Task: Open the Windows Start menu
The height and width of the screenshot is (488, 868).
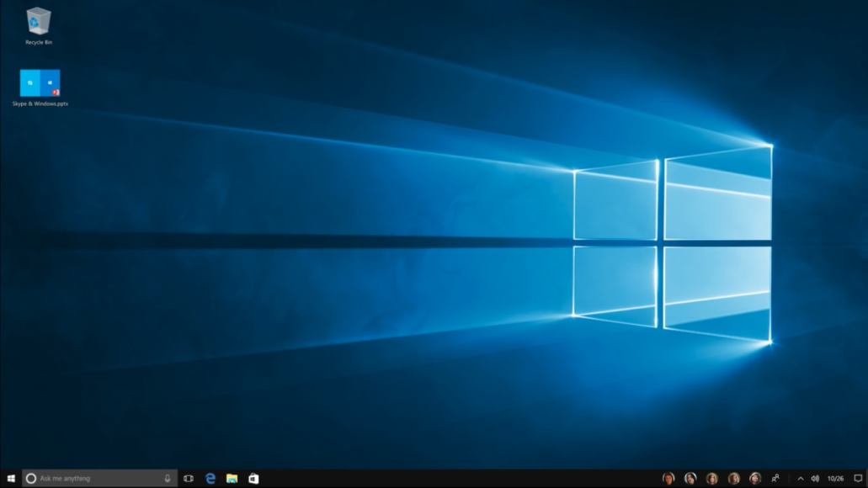Action: pos(11,479)
